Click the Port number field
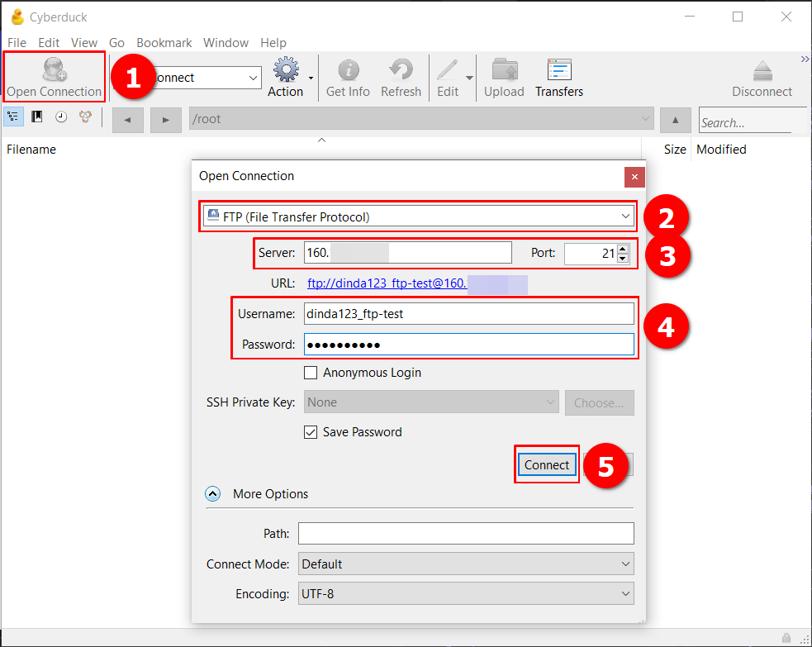The height and width of the screenshot is (647, 812). tap(591, 254)
